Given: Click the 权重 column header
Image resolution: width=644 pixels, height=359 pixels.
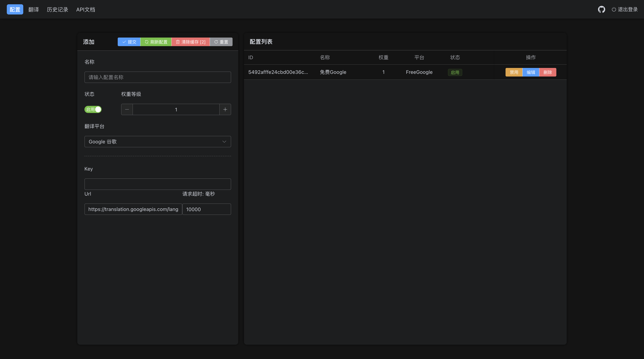Looking at the screenshot, I should point(383,57).
